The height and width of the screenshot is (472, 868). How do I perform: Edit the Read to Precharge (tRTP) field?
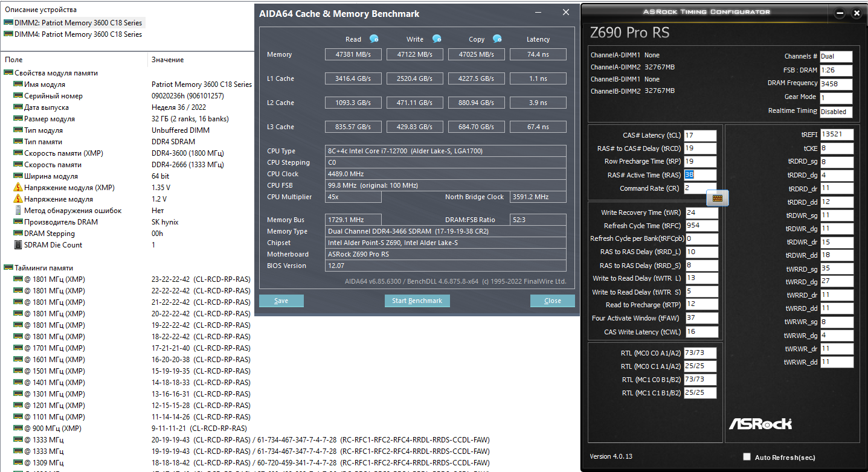702,305
